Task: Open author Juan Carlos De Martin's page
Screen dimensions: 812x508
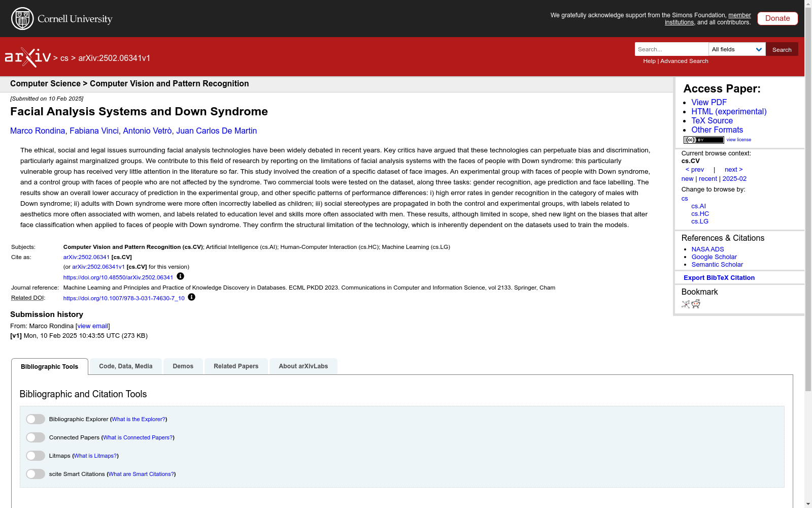Action: pos(217,131)
